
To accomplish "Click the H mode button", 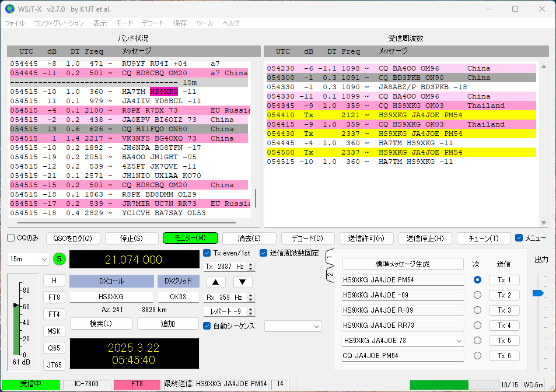I will [54, 281].
